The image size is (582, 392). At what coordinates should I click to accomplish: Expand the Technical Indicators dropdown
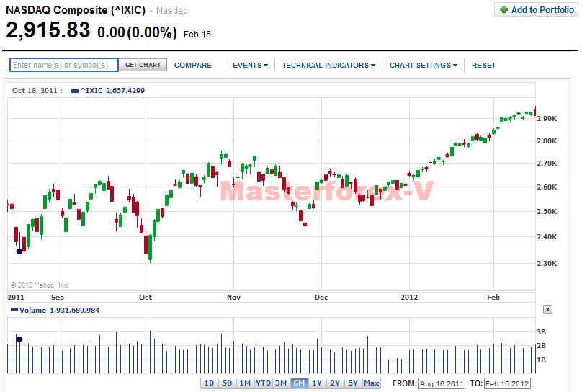click(x=328, y=66)
